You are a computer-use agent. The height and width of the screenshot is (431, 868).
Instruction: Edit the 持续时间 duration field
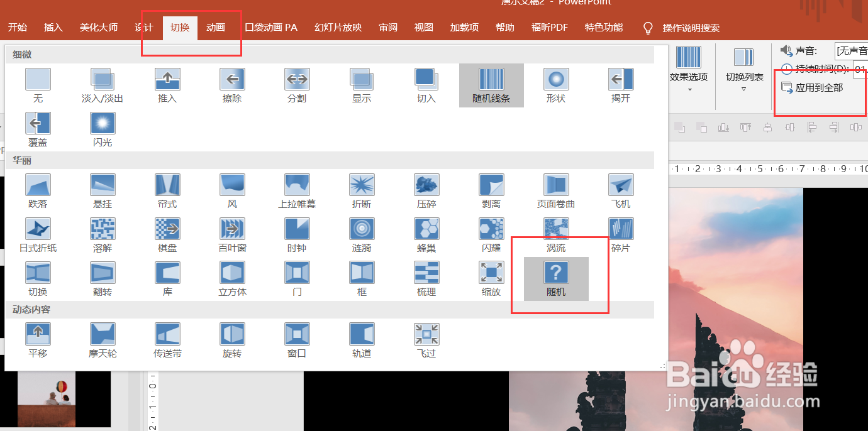click(860, 69)
